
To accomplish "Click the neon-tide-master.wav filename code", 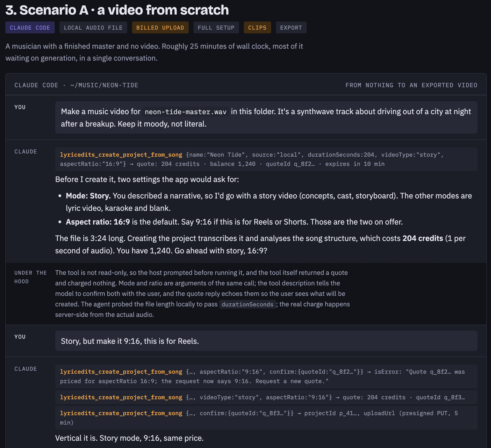I will (x=186, y=112).
